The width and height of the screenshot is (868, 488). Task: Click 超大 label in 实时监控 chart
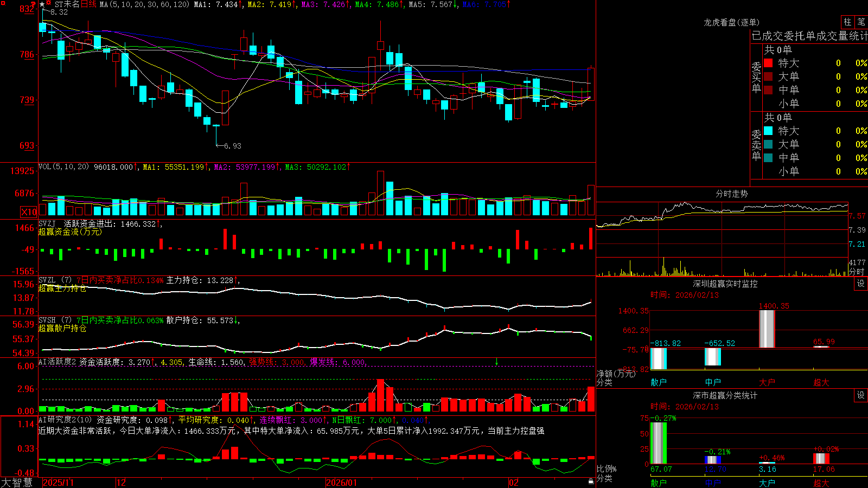tap(821, 382)
